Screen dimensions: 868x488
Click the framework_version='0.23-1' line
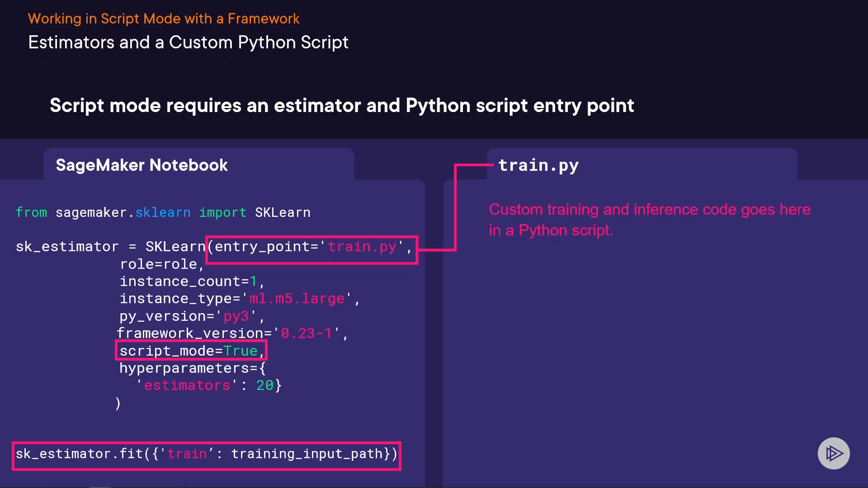point(232,333)
